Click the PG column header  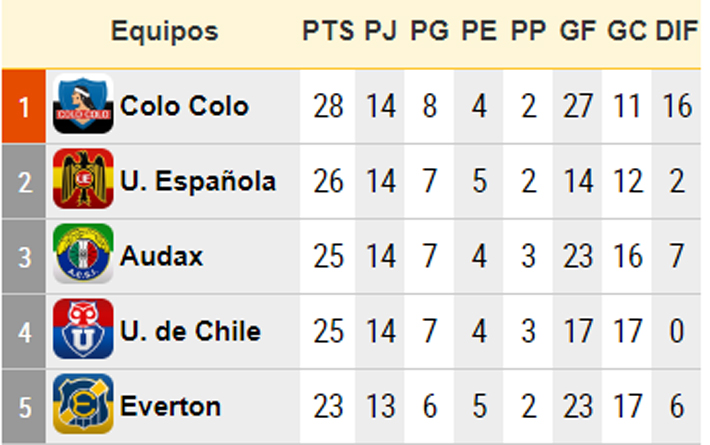[429, 31]
